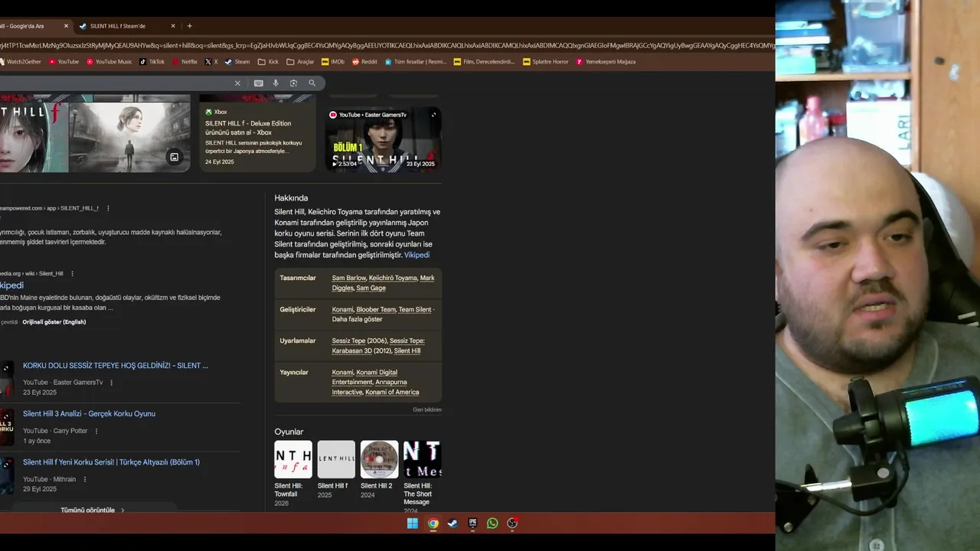Open the Konami of America publisher link
The image size is (980, 551).
[392, 392]
